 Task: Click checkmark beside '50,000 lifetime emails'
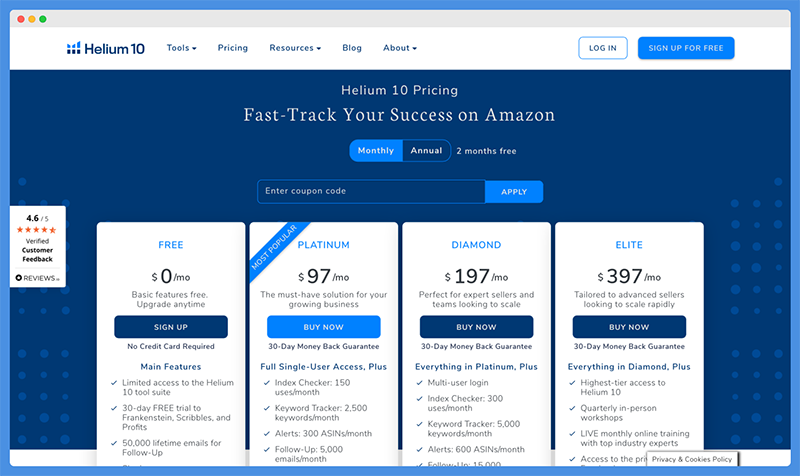(x=114, y=443)
